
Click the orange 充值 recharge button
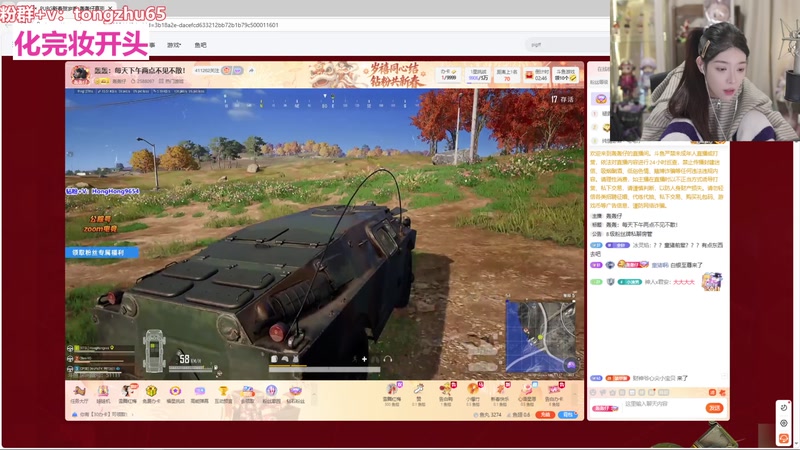point(545,415)
